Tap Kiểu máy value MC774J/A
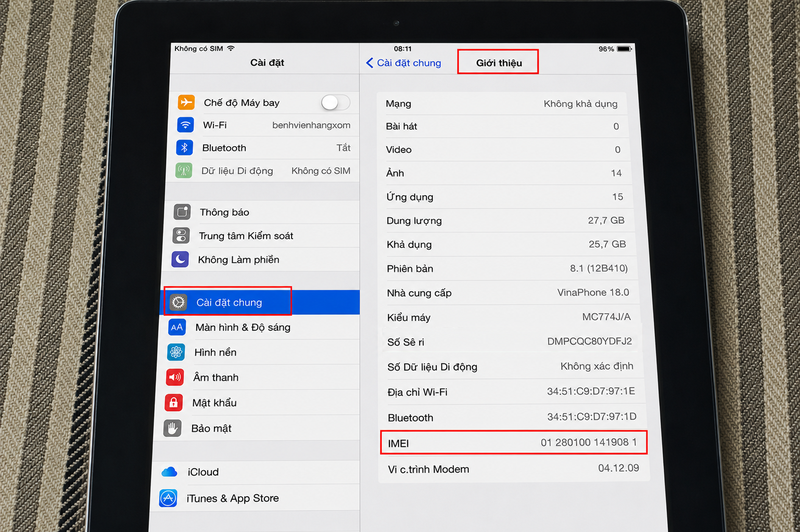The width and height of the screenshot is (800, 532). [x=607, y=317]
